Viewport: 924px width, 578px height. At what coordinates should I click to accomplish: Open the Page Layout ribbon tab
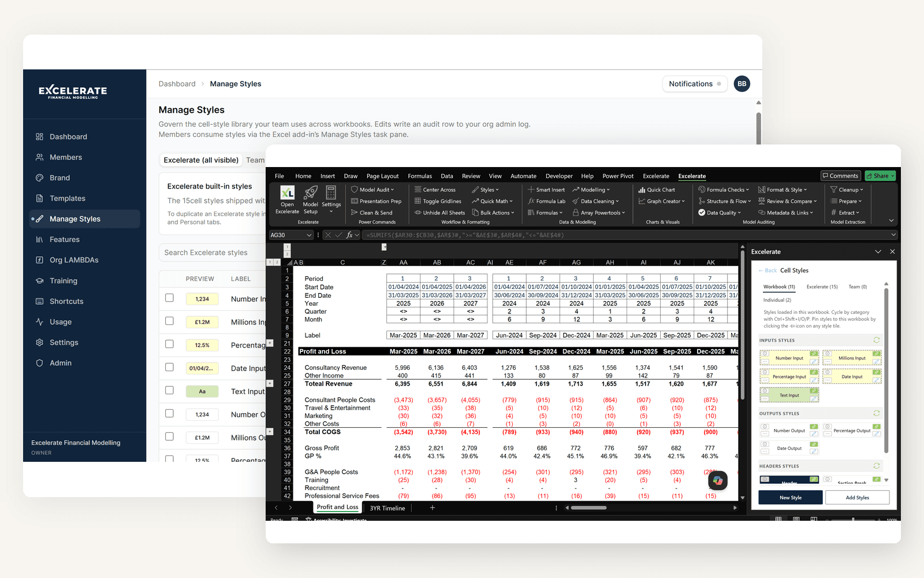(382, 176)
